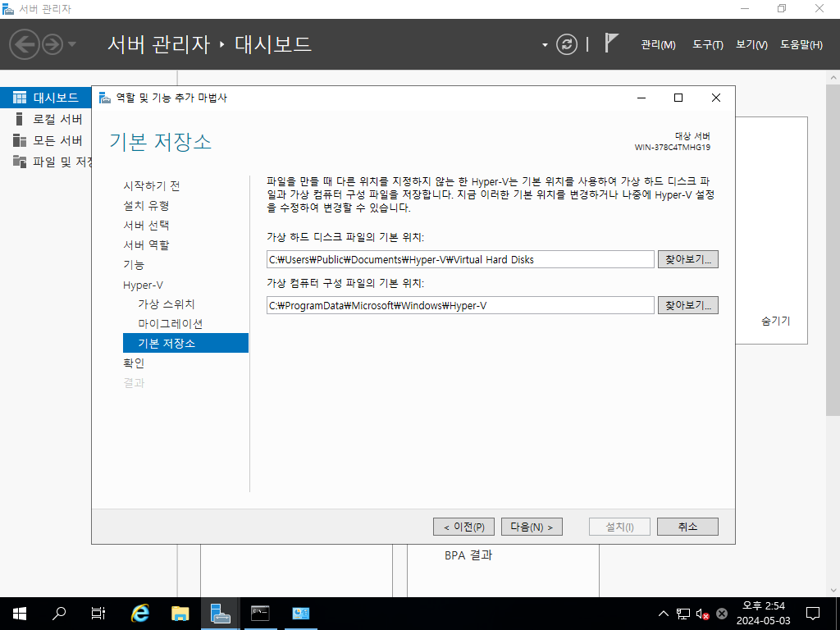This screenshot has height=630, width=840.
Task: Click the muted volume tray icon
Action: [x=702, y=614]
